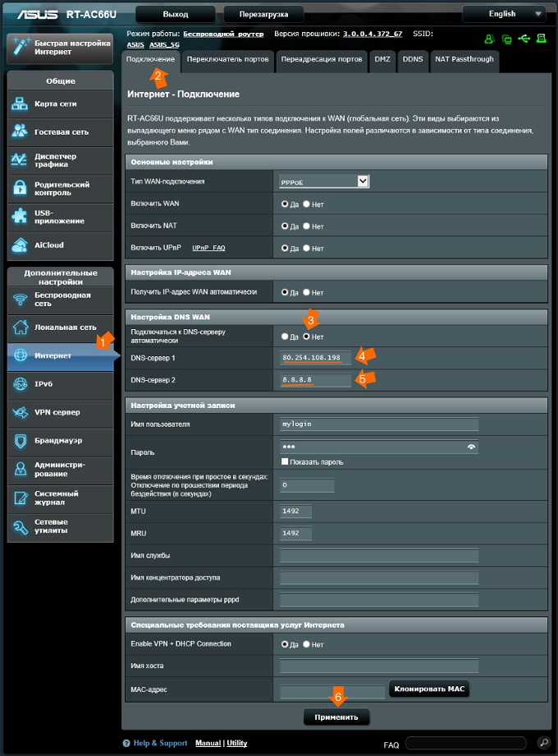Click the search magnifier icon near FAQ
The width and height of the screenshot is (558, 756).
[543, 744]
